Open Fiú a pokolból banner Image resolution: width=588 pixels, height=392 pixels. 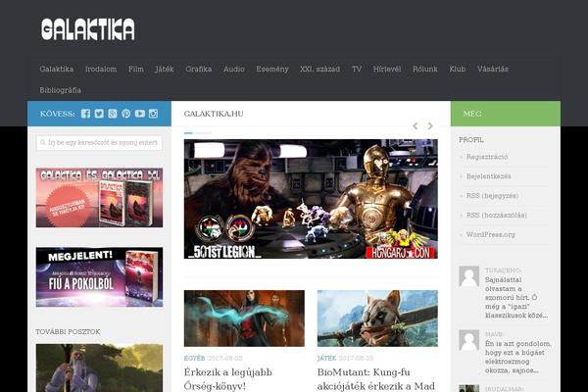click(99, 276)
